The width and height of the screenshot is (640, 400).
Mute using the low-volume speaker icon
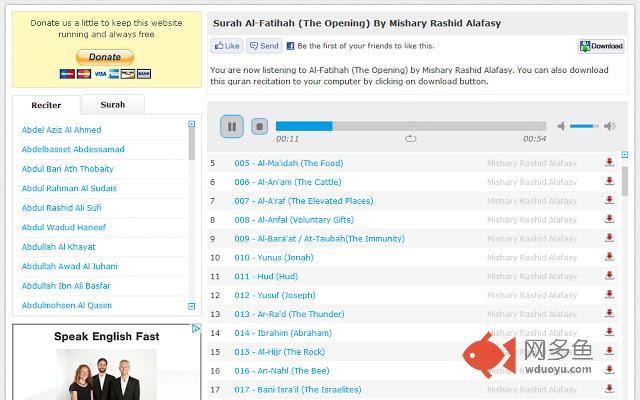coord(562,126)
